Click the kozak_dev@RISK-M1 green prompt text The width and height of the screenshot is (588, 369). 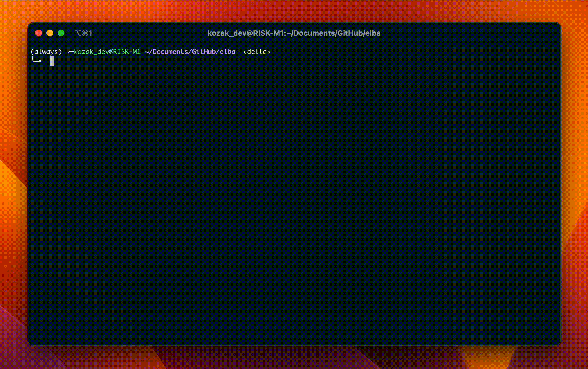point(107,52)
